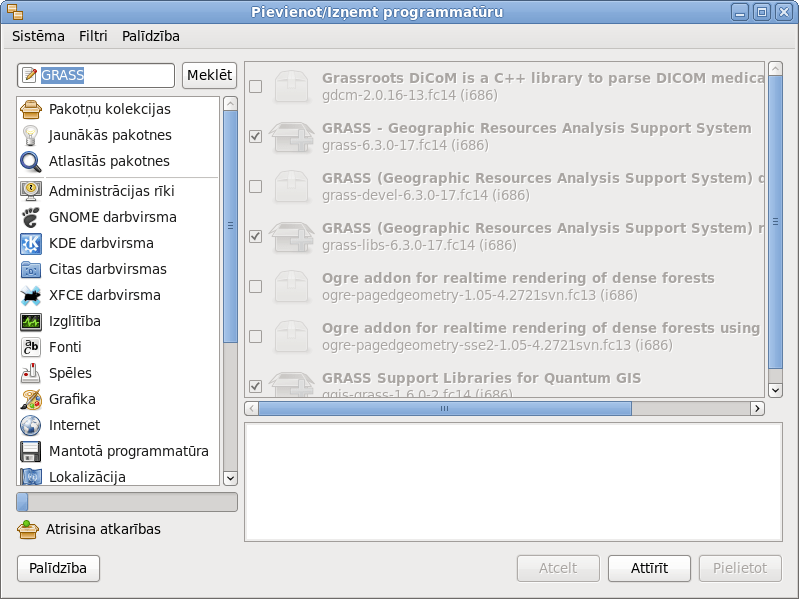
Task: Click the Pakotņu kolekcijas box icon
Action: [31, 109]
